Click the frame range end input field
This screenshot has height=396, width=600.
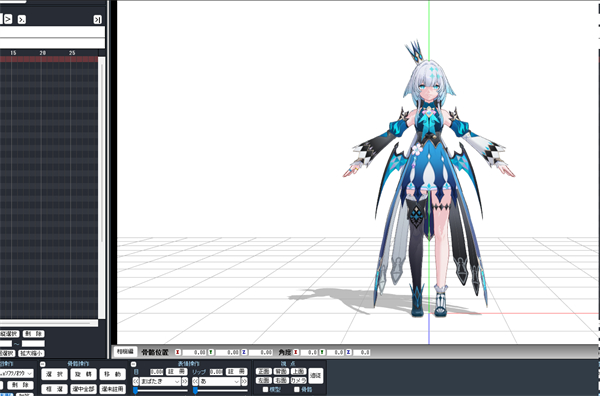click(33, 344)
